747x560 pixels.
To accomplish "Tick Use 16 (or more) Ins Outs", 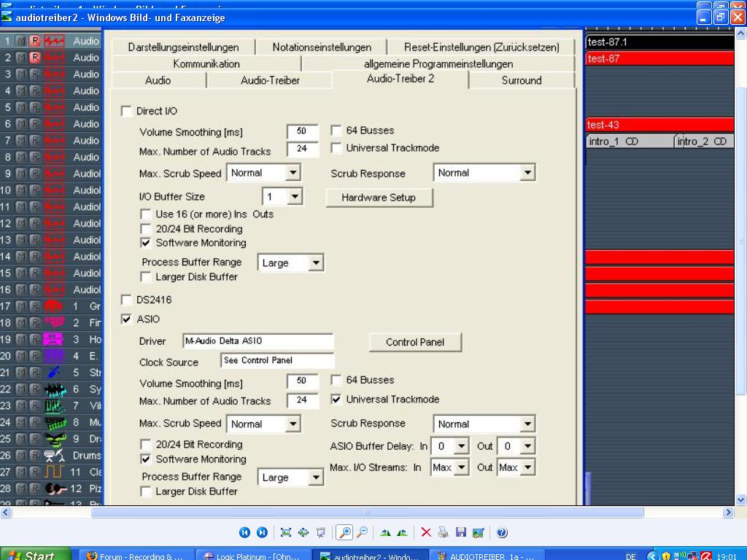I will tap(146, 214).
